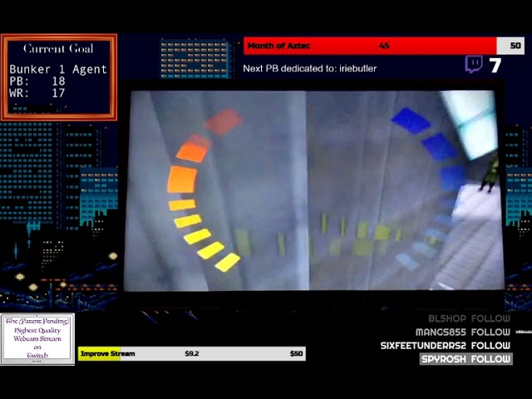Click the 'BL5HOP FOLLOW' alert entry
This screenshot has height=399, width=532.
coord(469,318)
